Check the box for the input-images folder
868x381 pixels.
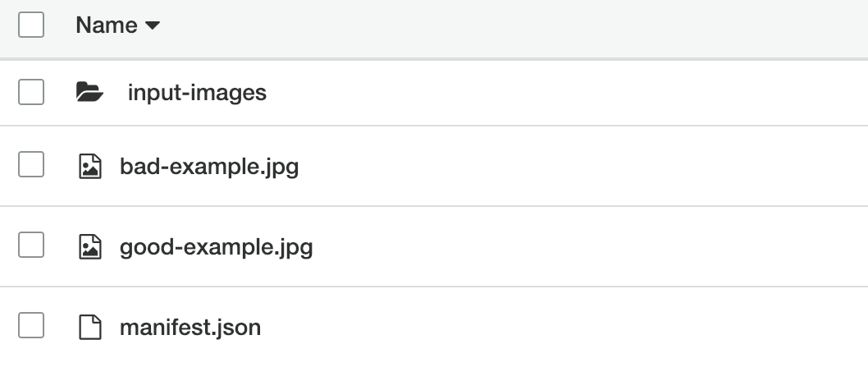31,93
